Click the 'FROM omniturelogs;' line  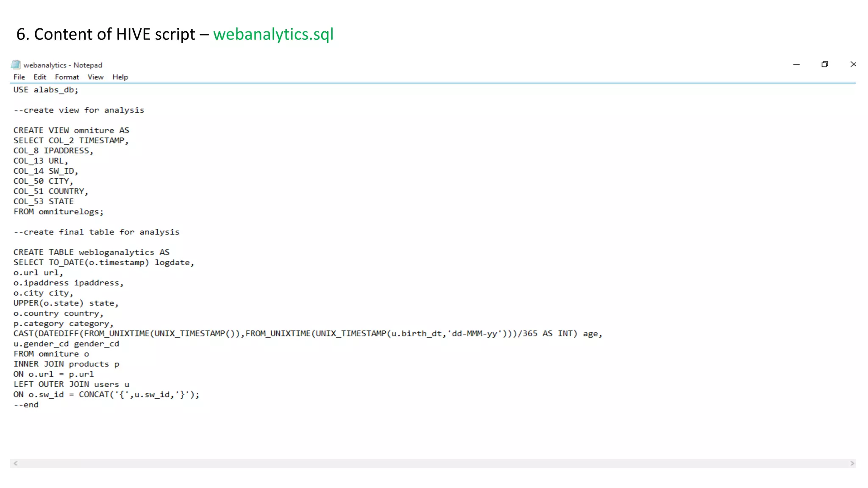click(58, 212)
